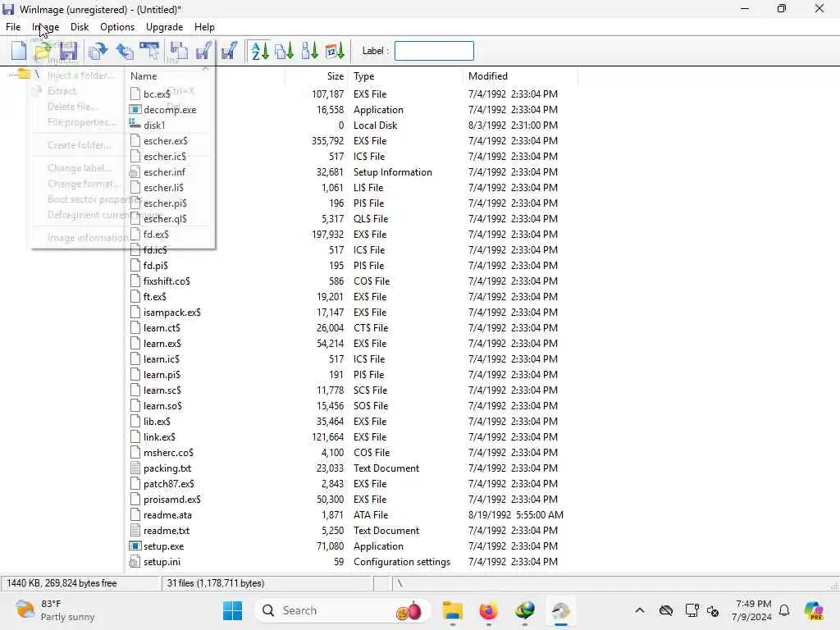The image size is (840, 630).
Task: Select the file setup.ini
Action: point(162,561)
